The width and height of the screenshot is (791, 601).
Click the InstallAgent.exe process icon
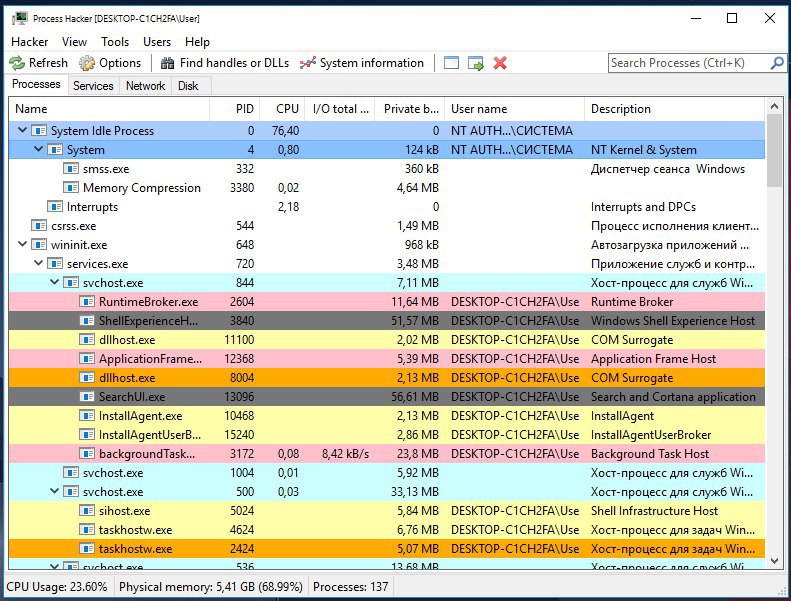click(x=87, y=416)
